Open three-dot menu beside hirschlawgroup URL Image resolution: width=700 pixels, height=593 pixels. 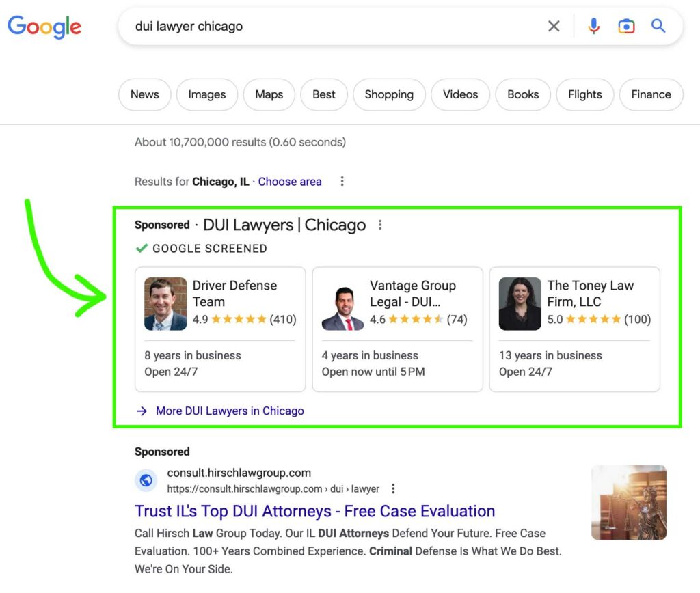[x=393, y=488]
